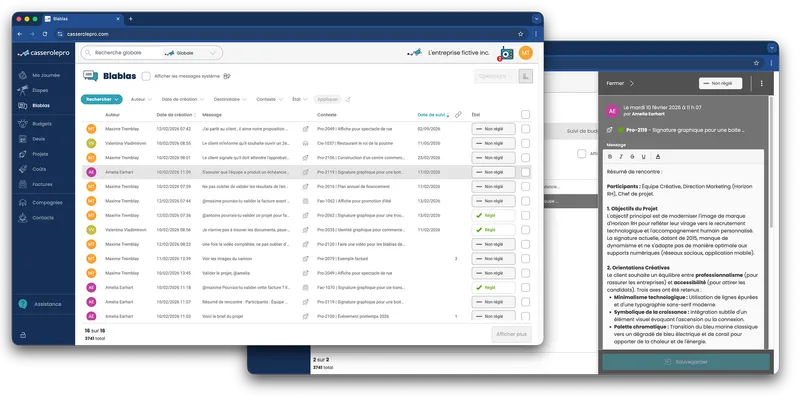Screen dimensions: 800x401
Task: Click Fermer to close the message panel
Action: point(620,83)
